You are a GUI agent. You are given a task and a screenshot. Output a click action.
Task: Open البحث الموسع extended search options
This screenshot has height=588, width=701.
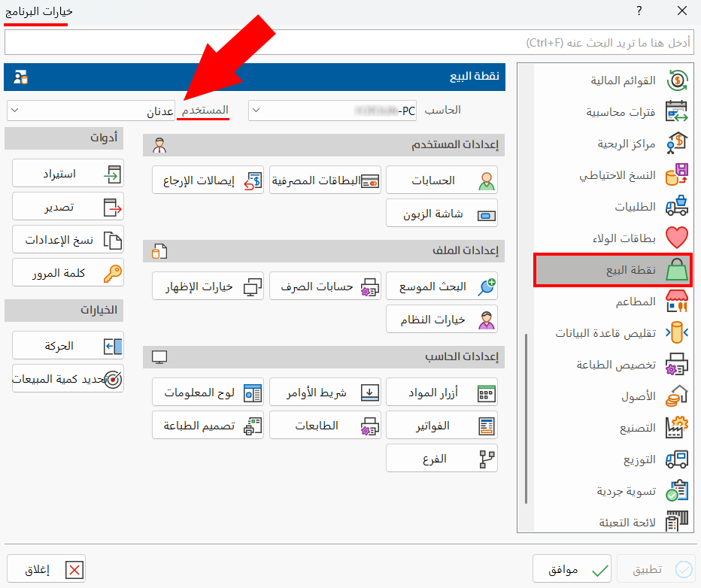point(442,286)
